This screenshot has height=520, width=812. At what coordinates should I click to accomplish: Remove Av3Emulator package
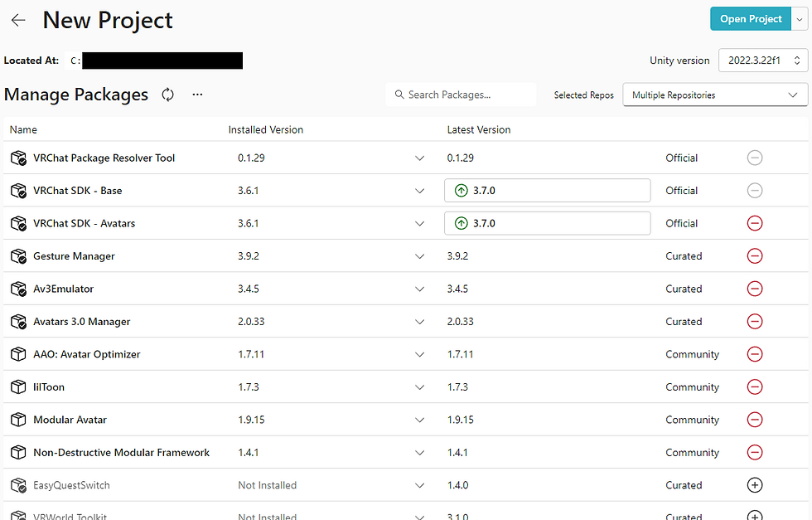coord(755,289)
